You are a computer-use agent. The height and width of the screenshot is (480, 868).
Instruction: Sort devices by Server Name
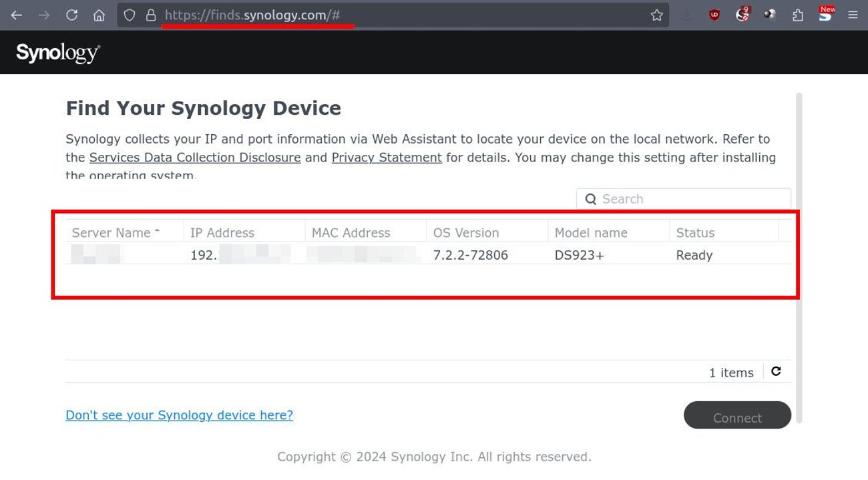point(112,232)
